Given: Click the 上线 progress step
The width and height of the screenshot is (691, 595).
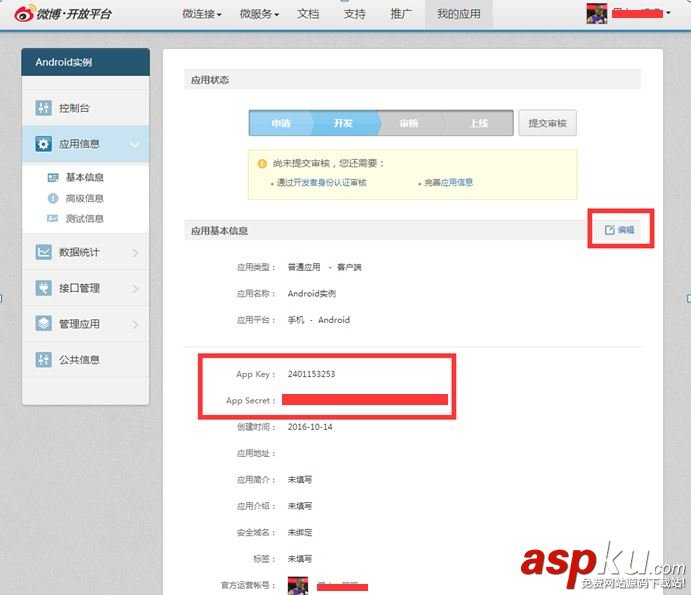Looking at the screenshot, I should [479, 123].
